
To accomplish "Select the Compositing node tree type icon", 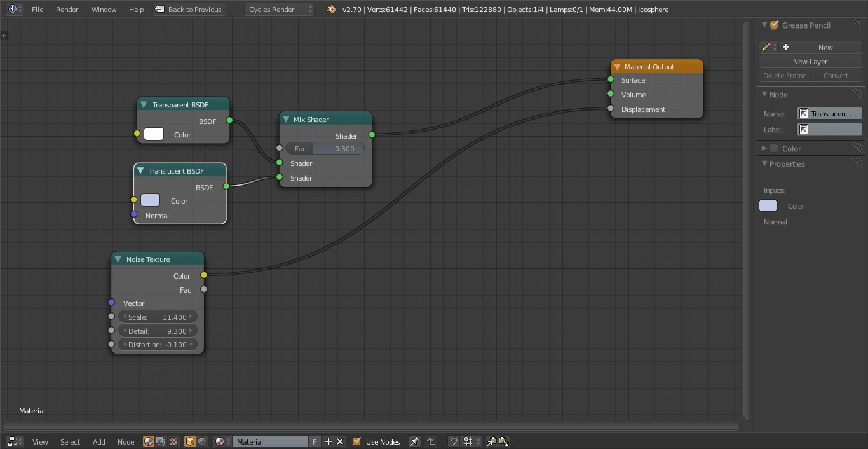I will point(161,441).
